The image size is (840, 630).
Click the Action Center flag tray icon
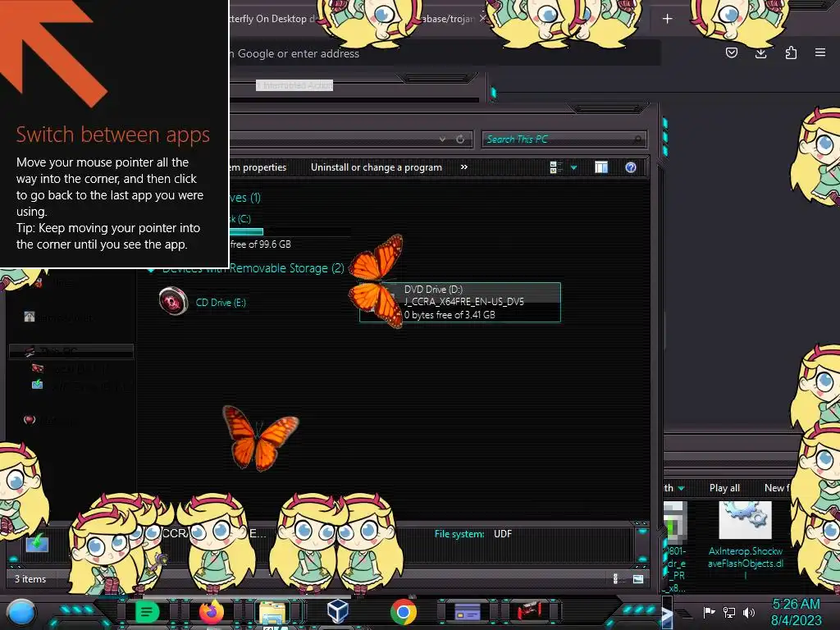[709, 612]
